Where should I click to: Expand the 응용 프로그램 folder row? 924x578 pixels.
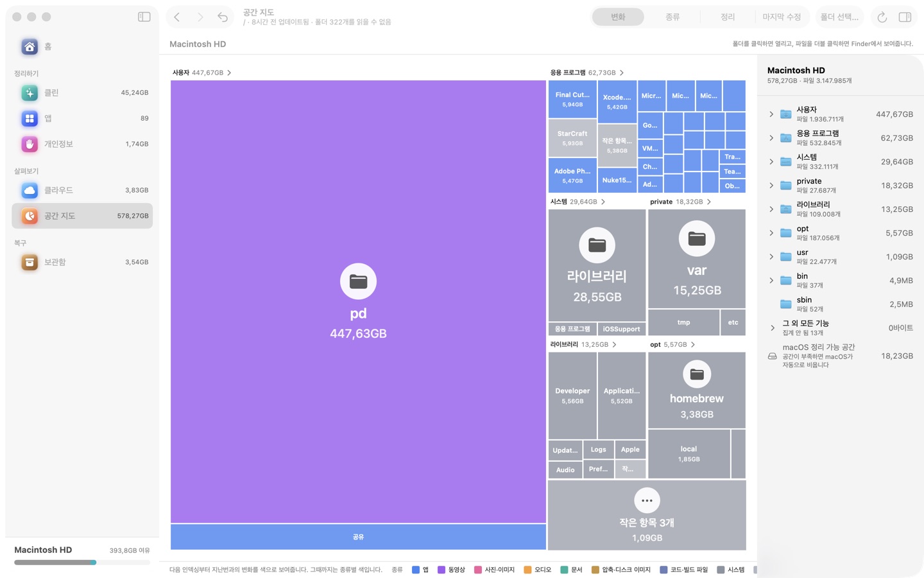pos(771,138)
